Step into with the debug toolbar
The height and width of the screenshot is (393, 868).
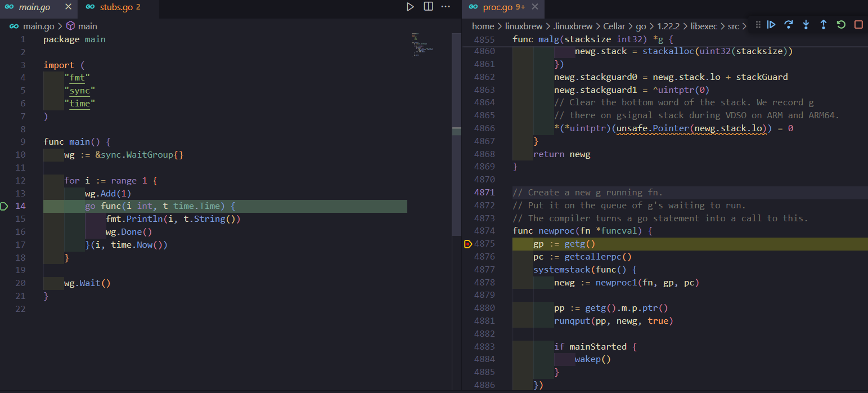806,25
